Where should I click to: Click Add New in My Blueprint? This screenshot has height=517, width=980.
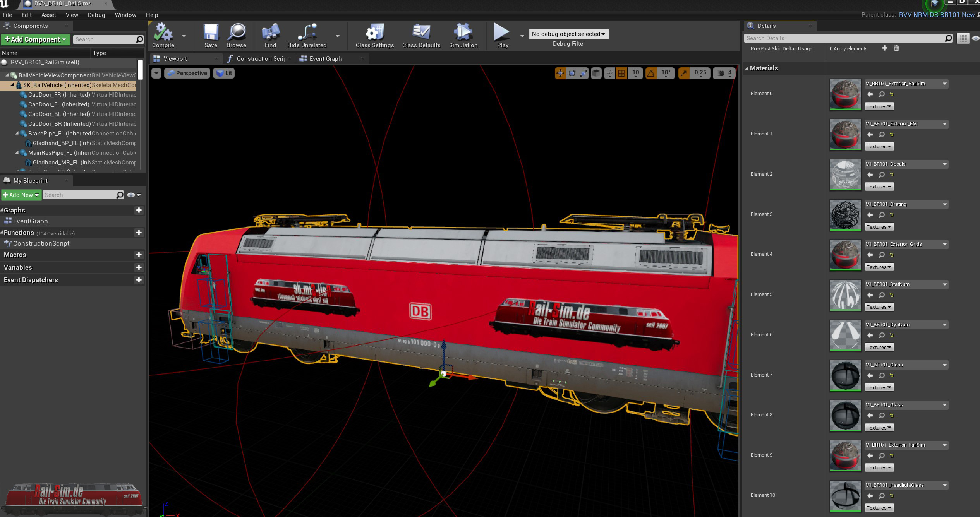(x=21, y=195)
